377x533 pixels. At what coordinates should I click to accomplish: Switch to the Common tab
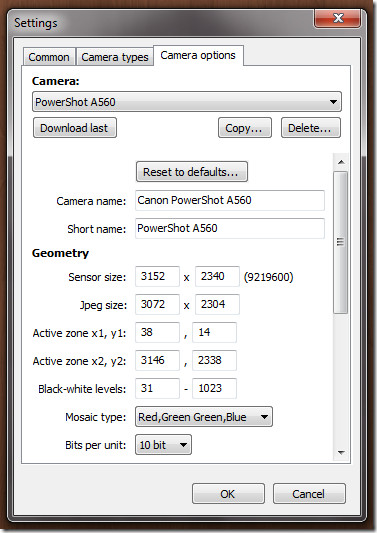(49, 57)
